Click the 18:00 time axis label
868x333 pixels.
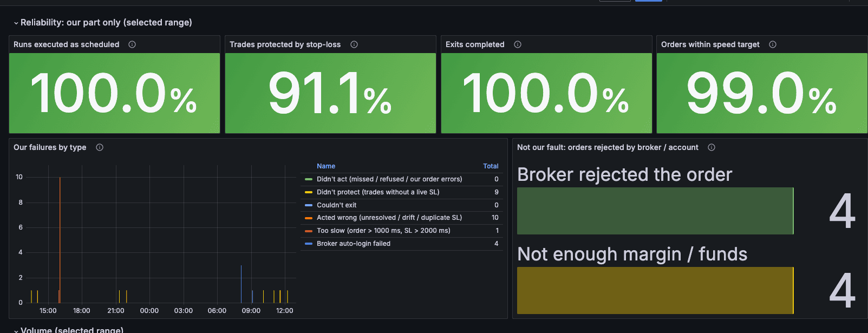[x=82, y=311]
